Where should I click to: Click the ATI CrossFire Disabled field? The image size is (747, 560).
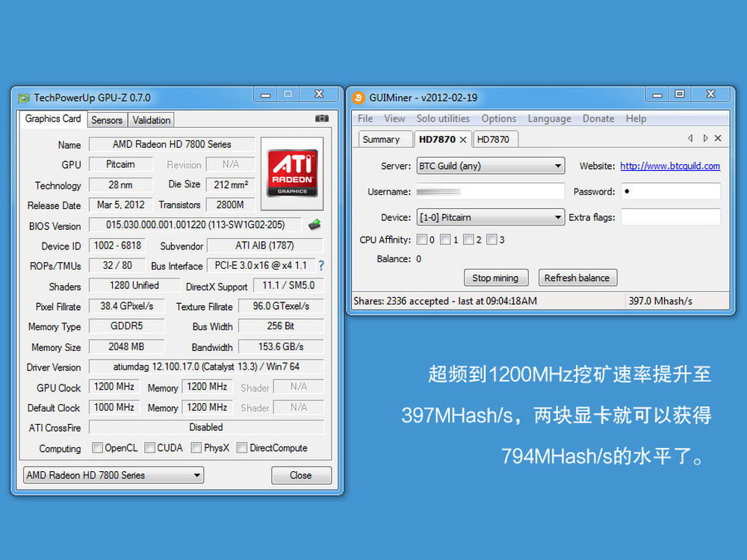click(206, 428)
